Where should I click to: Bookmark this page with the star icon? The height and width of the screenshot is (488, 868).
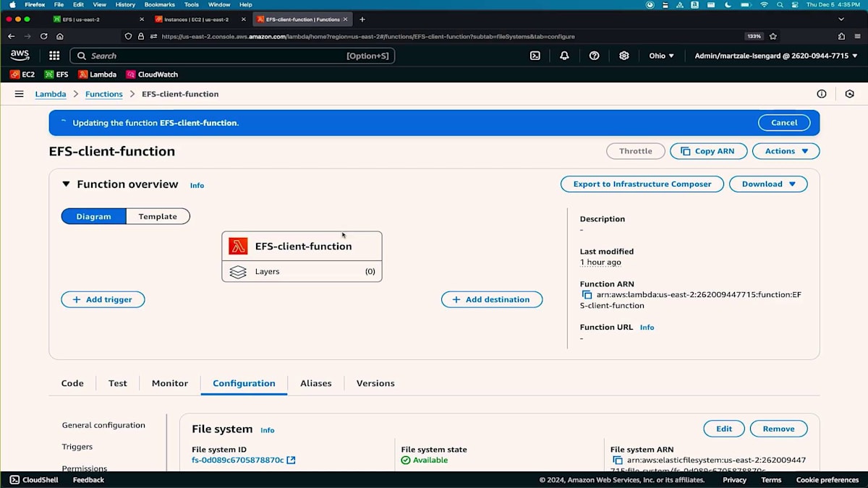(x=773, y=36)
